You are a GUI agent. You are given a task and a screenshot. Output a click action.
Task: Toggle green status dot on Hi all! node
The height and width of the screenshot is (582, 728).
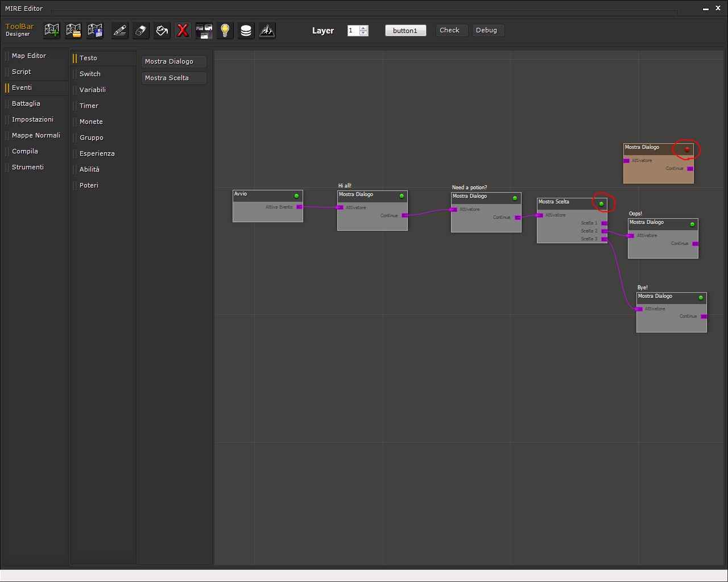pos(402,196)
